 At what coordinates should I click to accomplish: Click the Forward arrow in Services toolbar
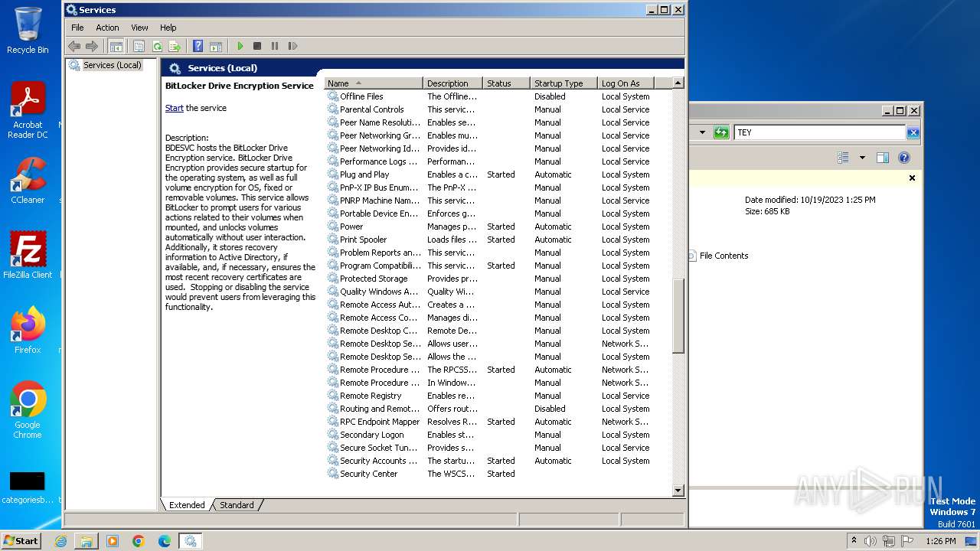(92, 46)
